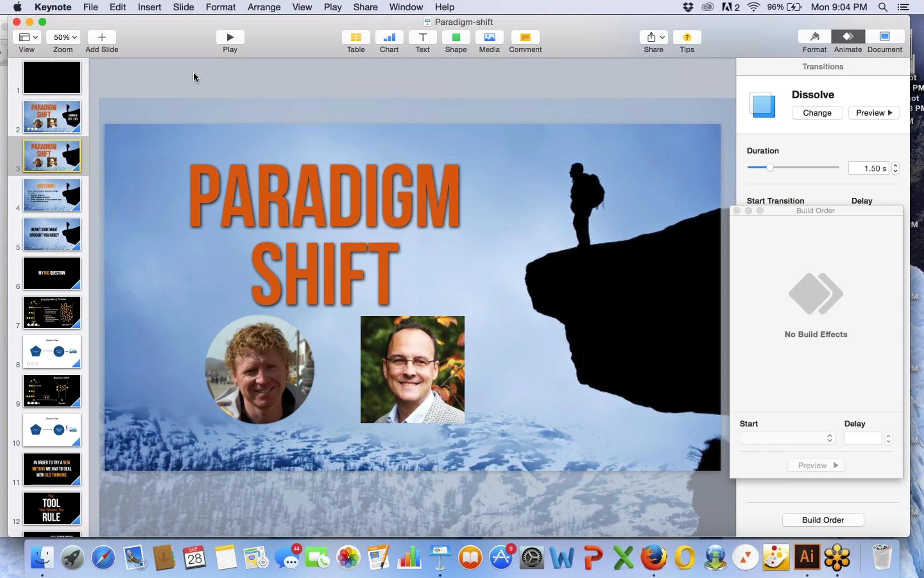
Task: Open the Share toolbar dropdown
Action: [x=654, y=37]
